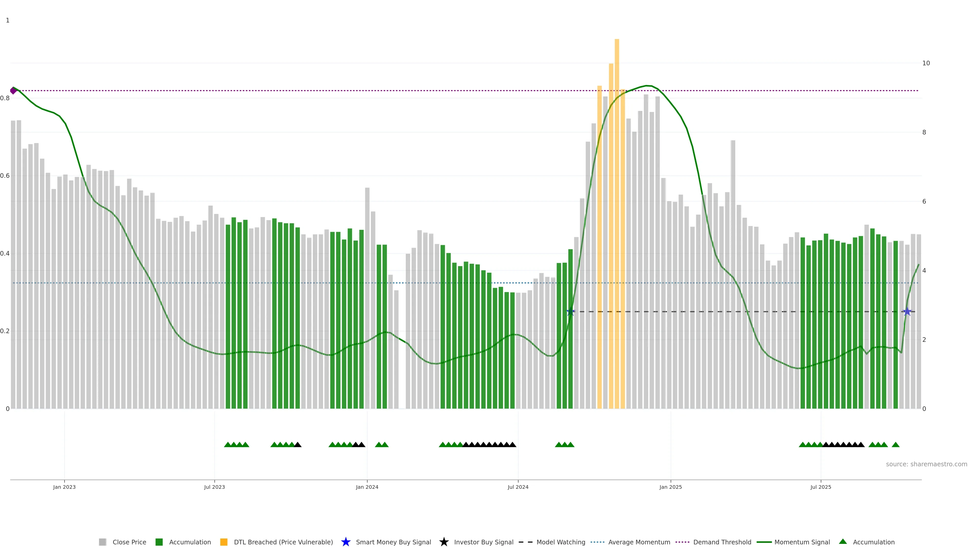Click the rightmost blue star on the chart
The image size is (980, 551).
[907, 312]
